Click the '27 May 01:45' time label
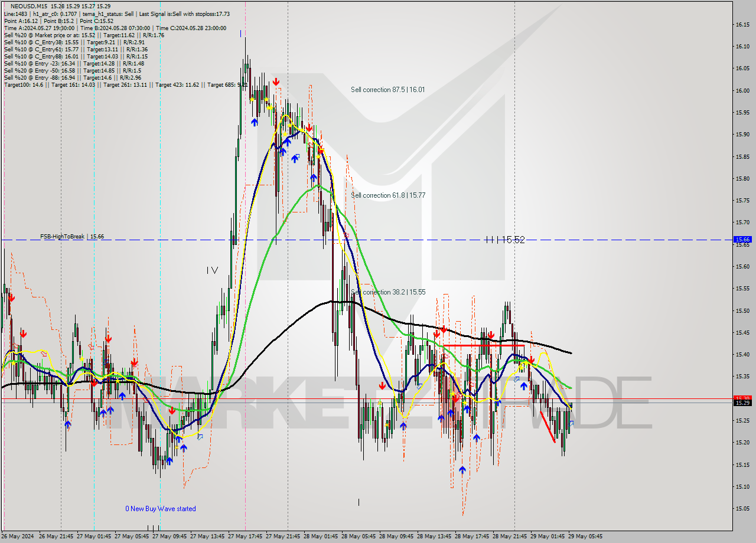 coord(95,537)
